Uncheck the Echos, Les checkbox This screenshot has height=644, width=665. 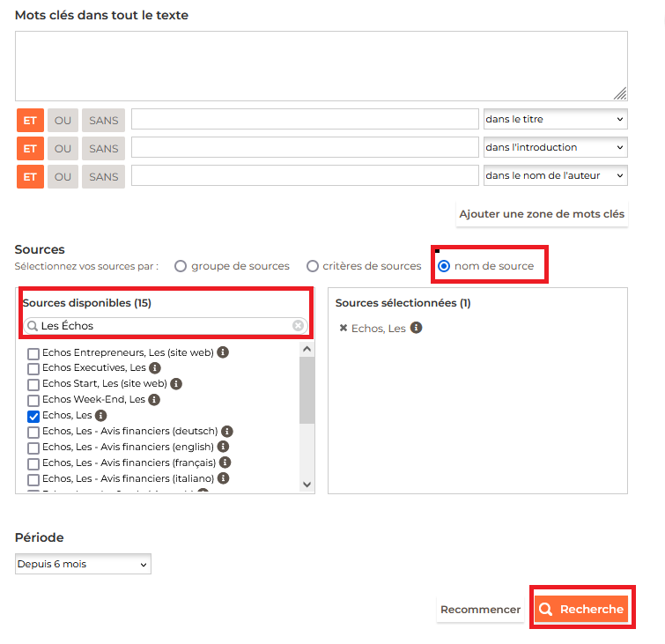(x=33, y=416)
